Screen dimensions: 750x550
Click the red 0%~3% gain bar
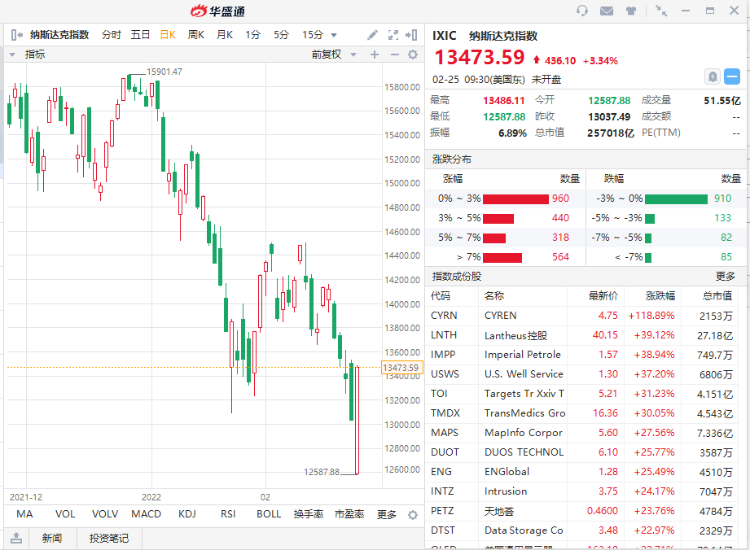click(516, 199)
